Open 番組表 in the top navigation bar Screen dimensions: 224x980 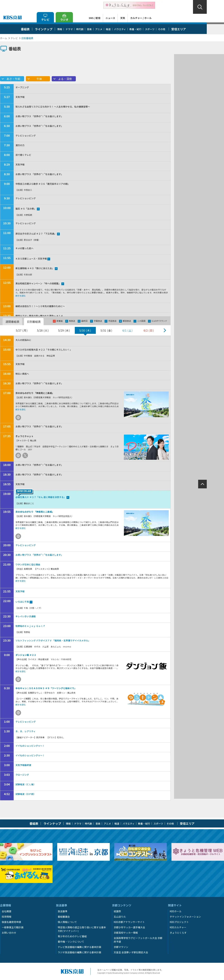pos(25,29)
